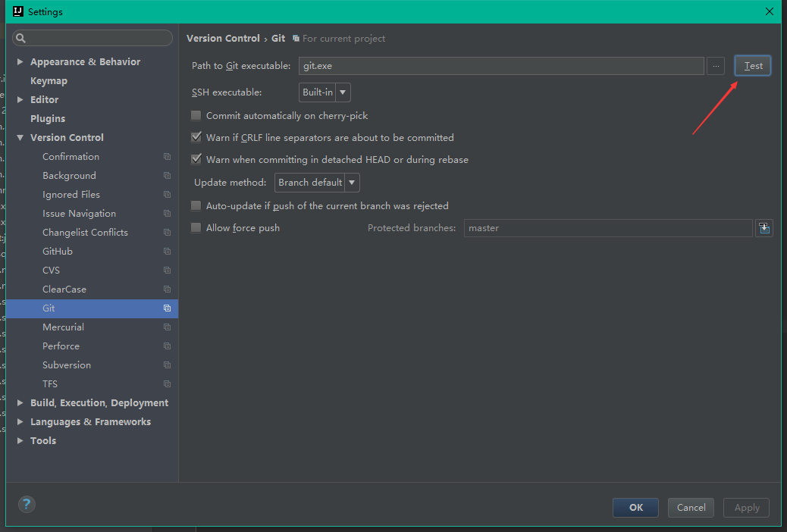The image size is (787, 532).
Task: Click the Test button for Git executable
Action: [x=752, y=66]
